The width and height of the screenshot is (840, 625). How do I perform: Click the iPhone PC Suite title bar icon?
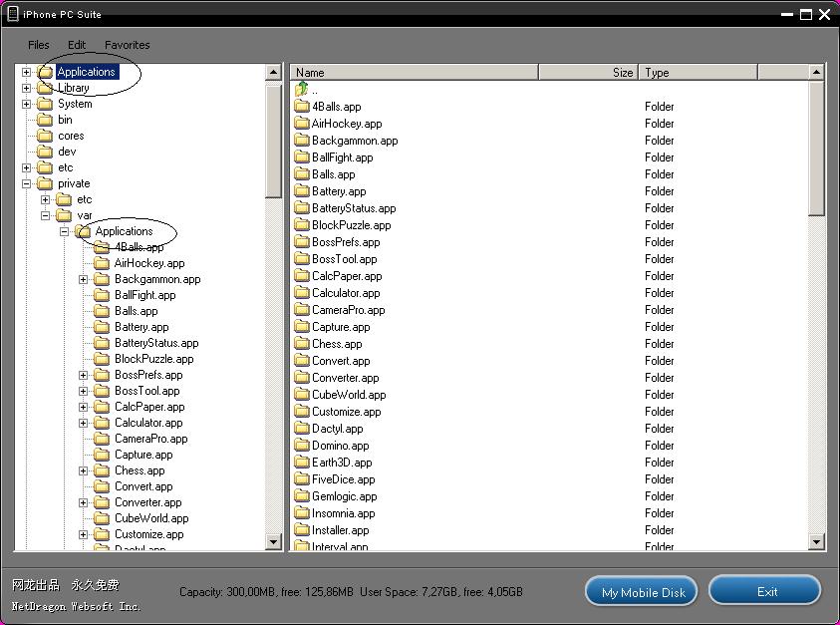click(13, 14)
